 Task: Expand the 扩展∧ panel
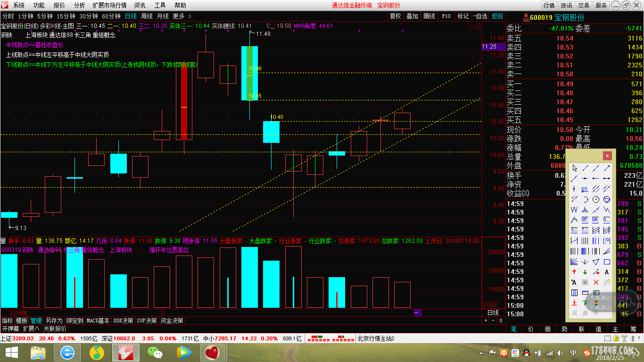(31, 329)
